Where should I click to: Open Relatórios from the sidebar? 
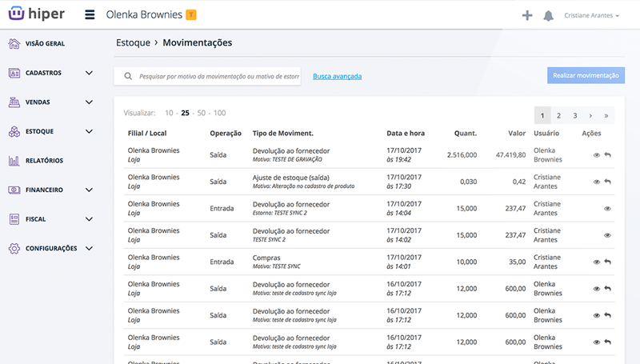[x=44, y=161]
